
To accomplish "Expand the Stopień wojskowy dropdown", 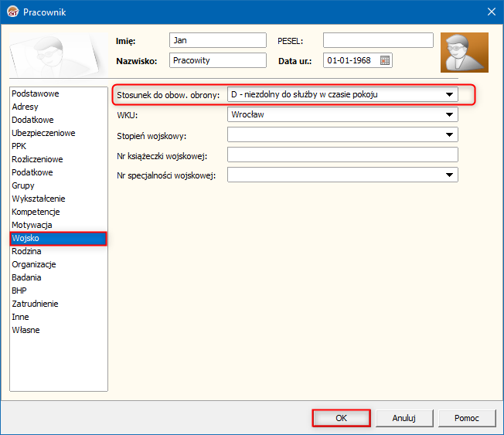I will [449, 134].
